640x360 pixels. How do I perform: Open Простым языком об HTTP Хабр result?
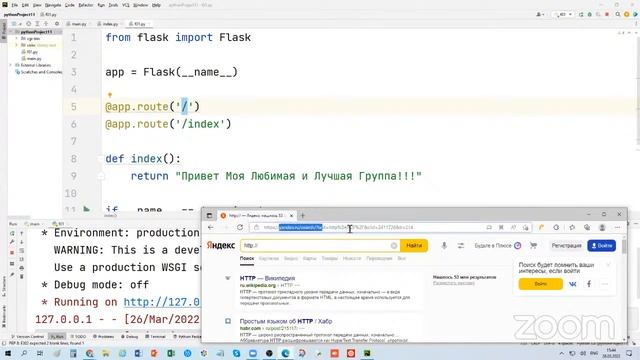click(286, 321)
